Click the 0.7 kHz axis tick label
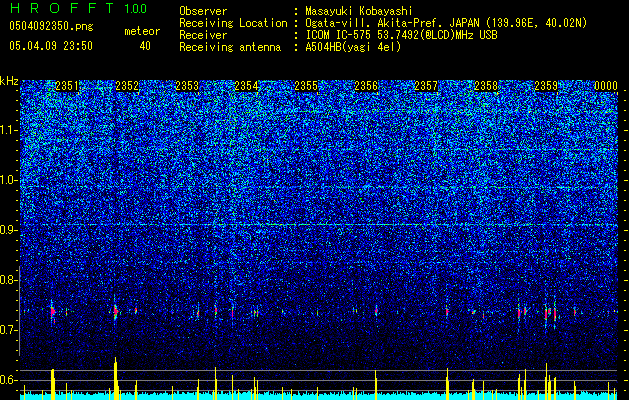This screenshot has height=400, width=629. (x=9, y=330)
